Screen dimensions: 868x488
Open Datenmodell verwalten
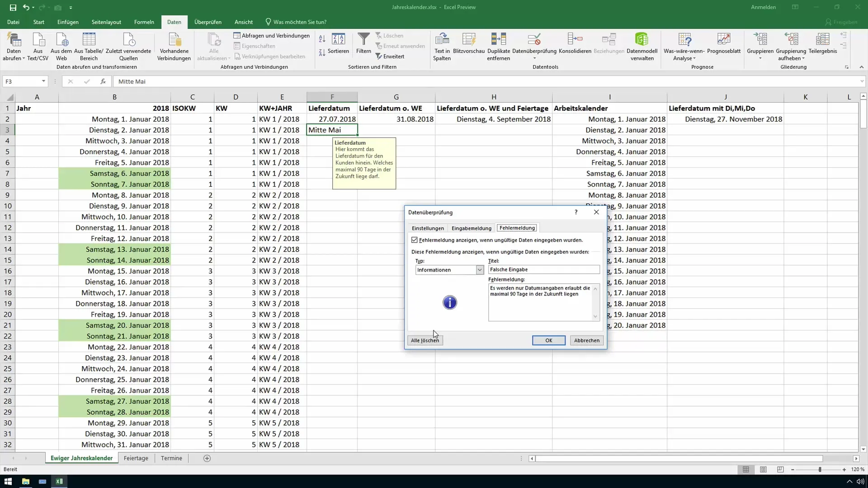642,47
